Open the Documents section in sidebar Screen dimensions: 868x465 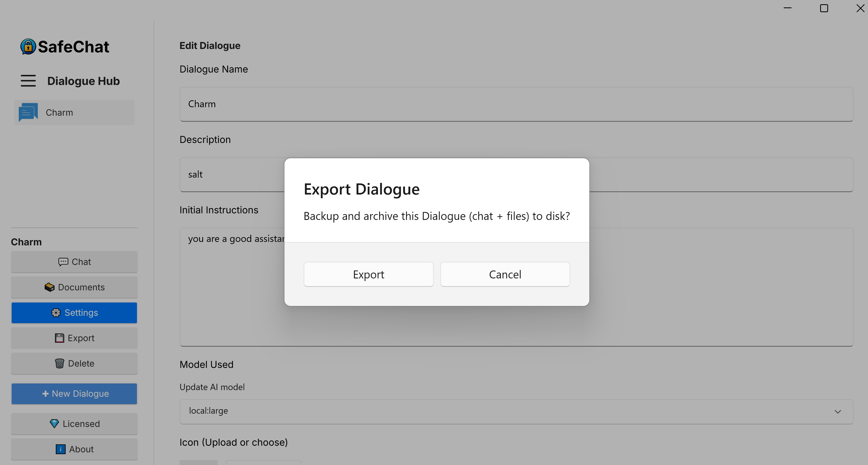[74, 287]
